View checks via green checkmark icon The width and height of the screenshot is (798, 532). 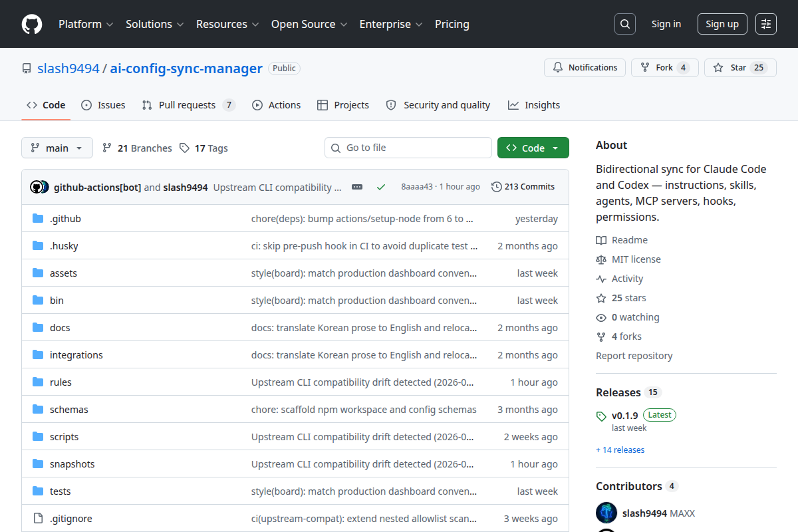[x=381, y=187]
